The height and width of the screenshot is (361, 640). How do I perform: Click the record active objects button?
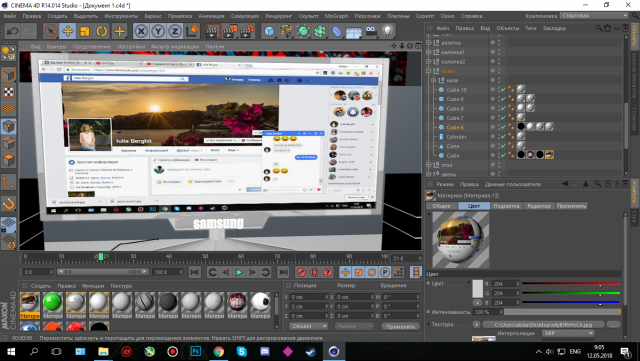pyautogui.click(x=301, y=272)
